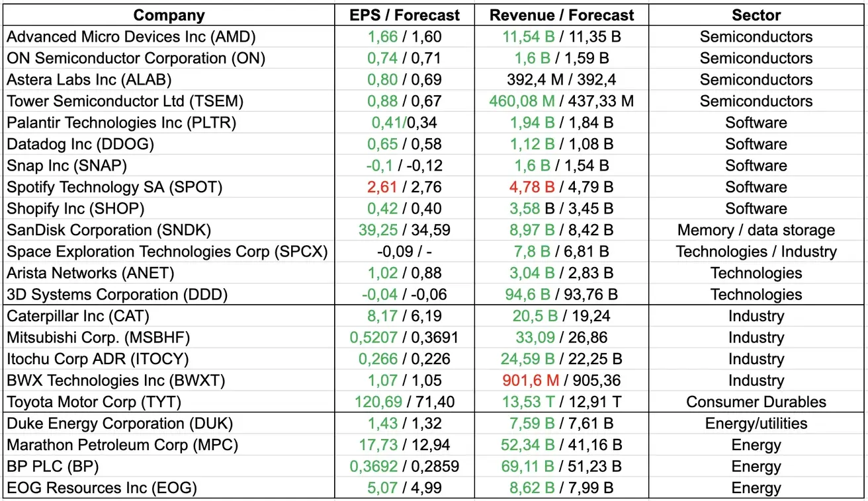
Task: Select the Palantir Technologies Inc (PLTR) cell
Action: click(169, 123)
